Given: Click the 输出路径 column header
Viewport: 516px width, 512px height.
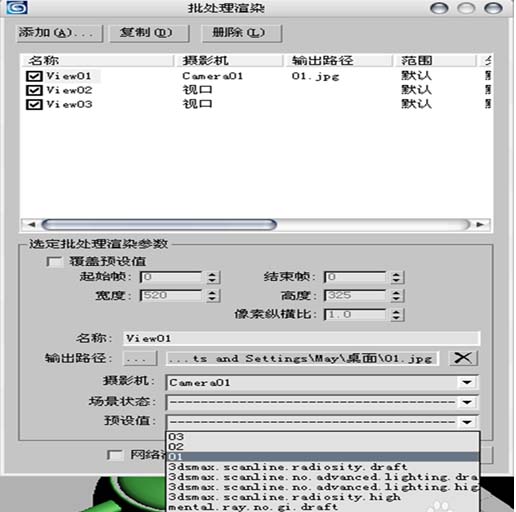Looking at the screenshot, I should 338,61.
